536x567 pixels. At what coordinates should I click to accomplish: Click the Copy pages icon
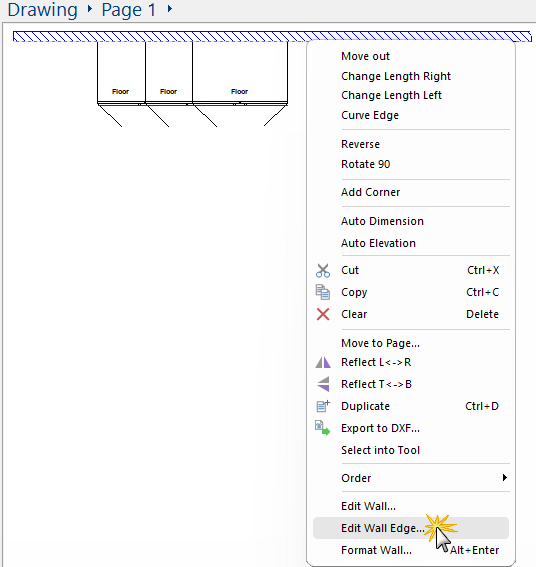[x=323, y=292]
